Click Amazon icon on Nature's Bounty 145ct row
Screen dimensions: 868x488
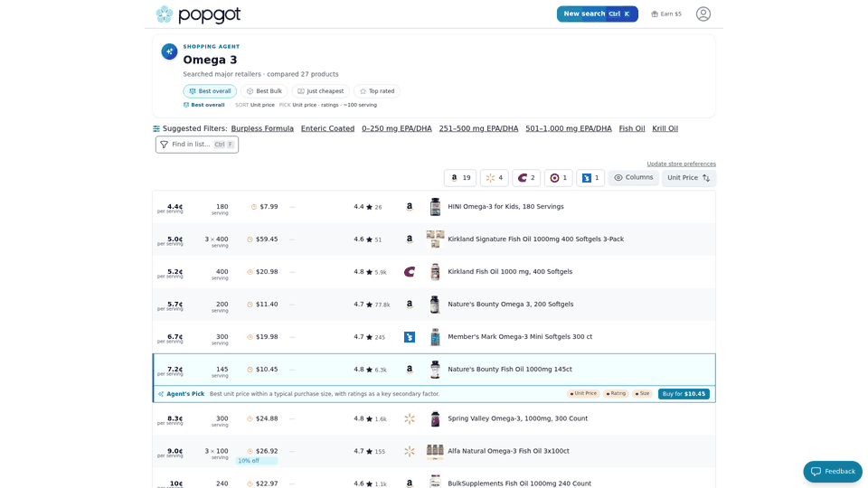pos(409,369)
